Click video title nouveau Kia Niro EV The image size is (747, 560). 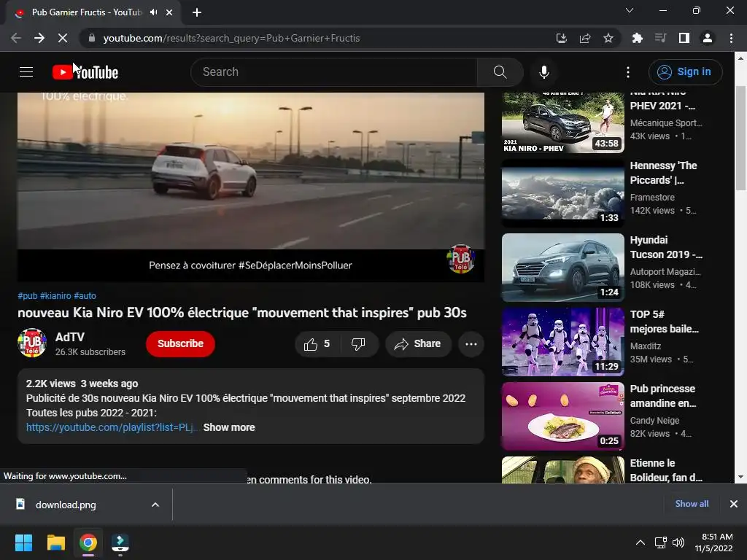pos(242,313)
